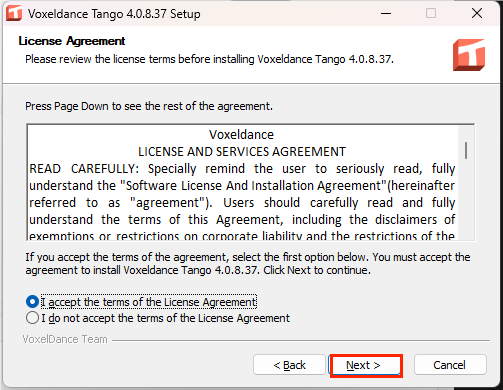503x390 pixels.
Task: Click 'Please review the license terms' subtitle
Action: pos(209,59)
